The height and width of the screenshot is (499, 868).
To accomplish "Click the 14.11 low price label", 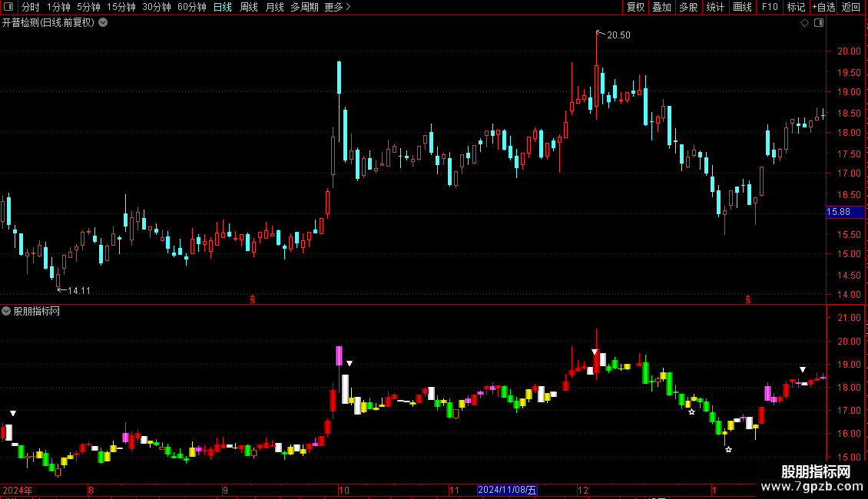I will point(78,290).
